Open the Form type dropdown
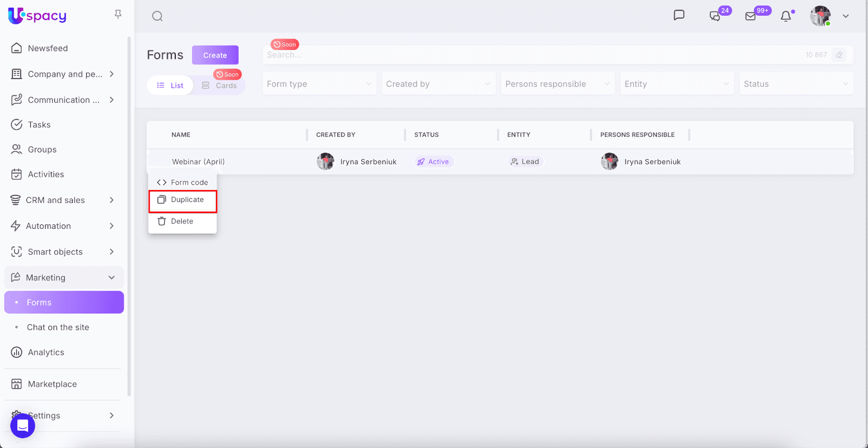The image size is (868, 448). pos(320,84)
